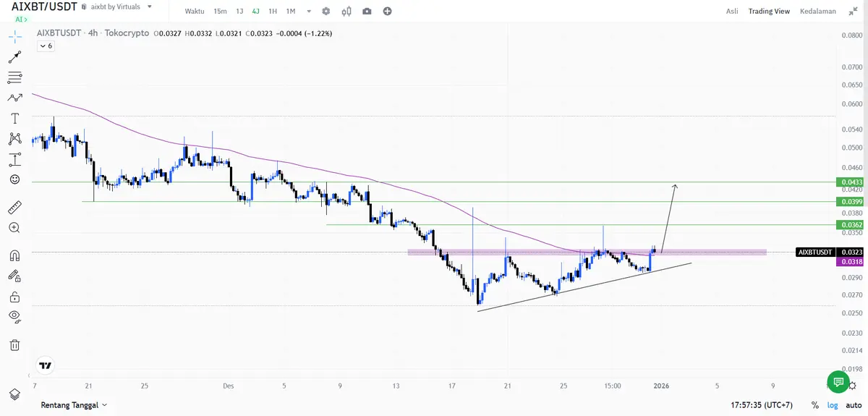The width and height of the screenshot is (868, 416).
Task: Click the TradingView logo on chart
Action: tap(46, 366)
